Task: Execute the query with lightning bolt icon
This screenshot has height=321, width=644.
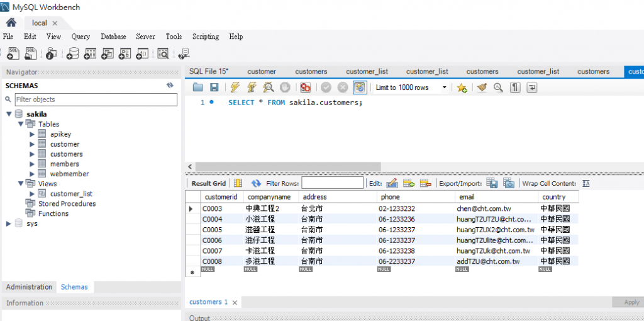Action: 235,87
